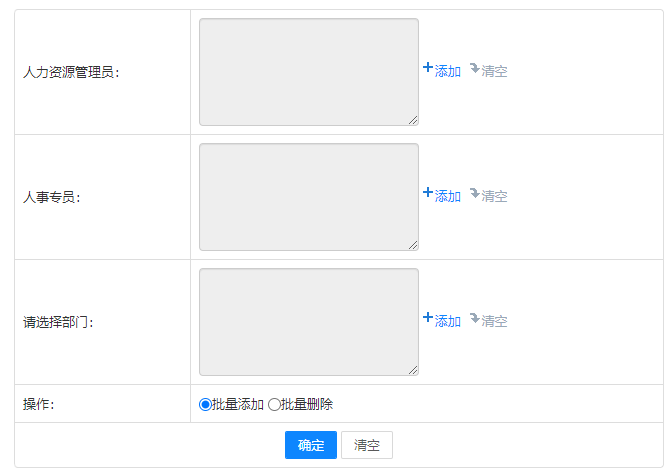The width and height of the screenshot is (670, 475).
Task: Click the 添加 link for 请选择部门
Action: point(448,322)
